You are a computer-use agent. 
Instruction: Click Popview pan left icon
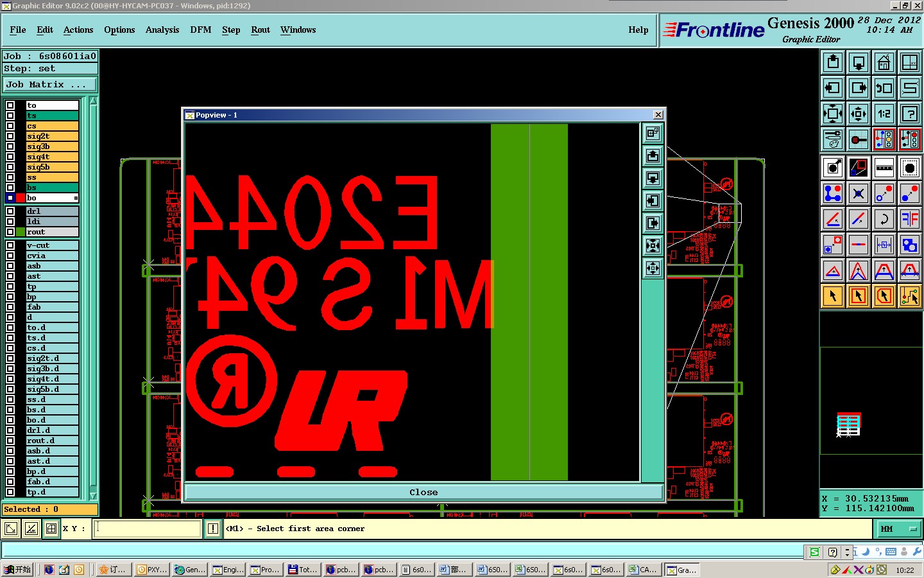(x=653, y=200)
